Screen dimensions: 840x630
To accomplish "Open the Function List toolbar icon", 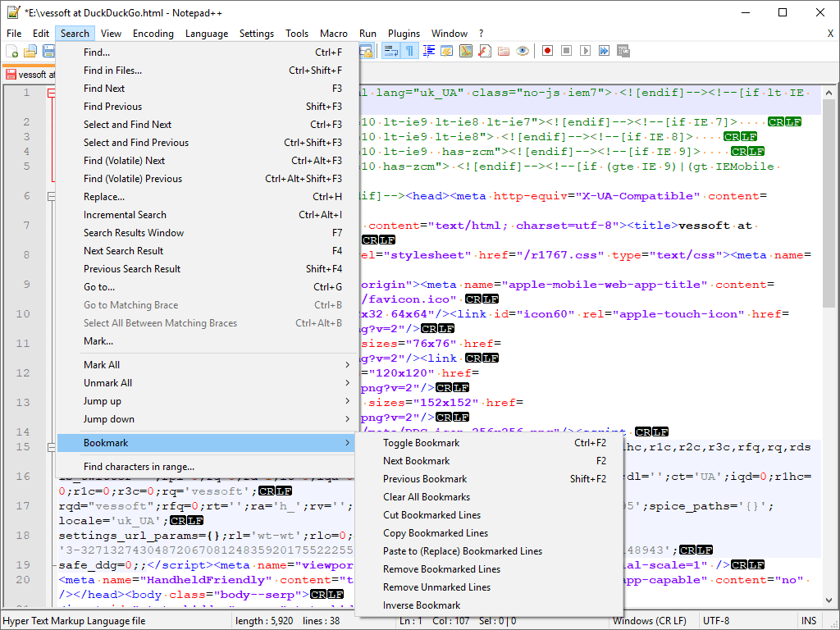I will click(x=485, y=52).
